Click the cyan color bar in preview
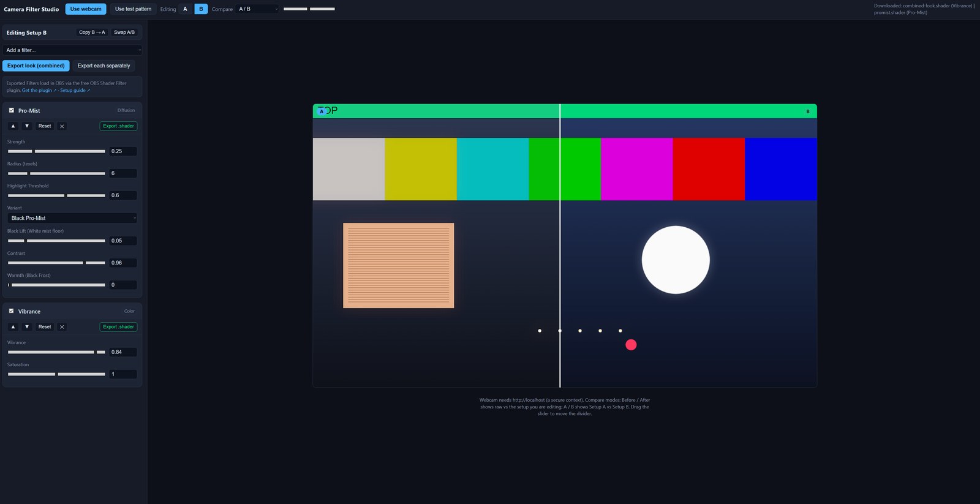This screenshot has width=980, height=504. click(x=492, y=169)
